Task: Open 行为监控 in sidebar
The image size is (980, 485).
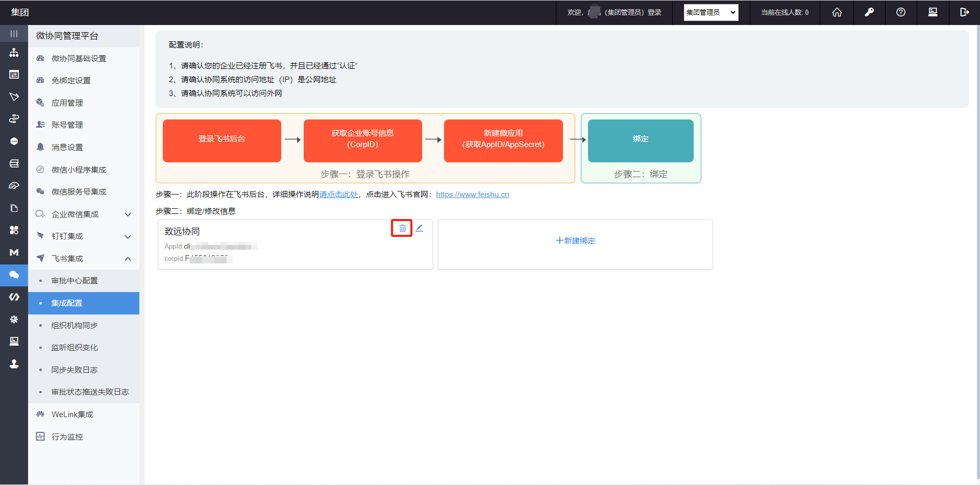Action: click(x=84, y=437)
